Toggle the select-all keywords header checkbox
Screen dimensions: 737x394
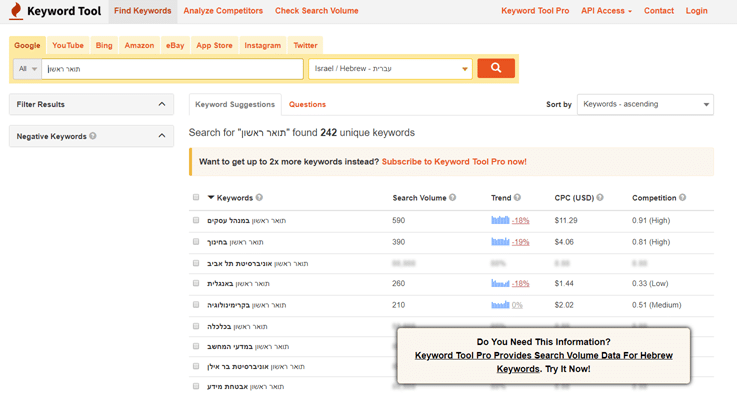(196, 197)
